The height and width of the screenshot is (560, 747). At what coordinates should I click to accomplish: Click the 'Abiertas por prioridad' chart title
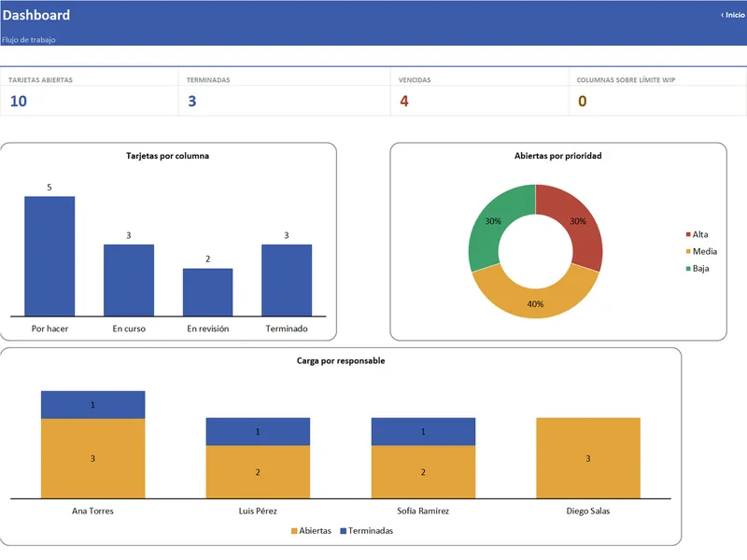click(557, 156)
